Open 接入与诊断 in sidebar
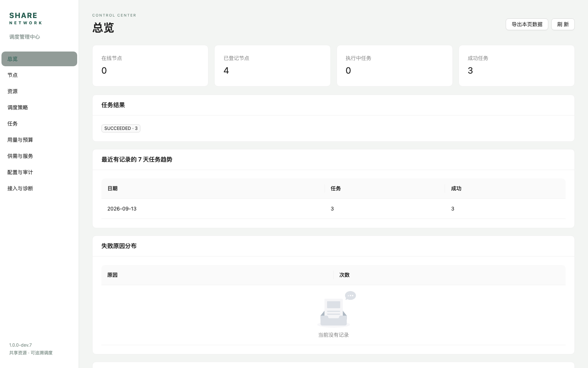The width and height of the screenshot is (588, 368). [39, 188]
